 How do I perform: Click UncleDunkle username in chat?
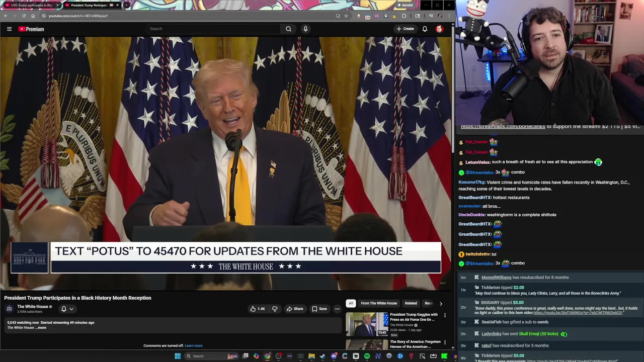[x=471, y=215]
